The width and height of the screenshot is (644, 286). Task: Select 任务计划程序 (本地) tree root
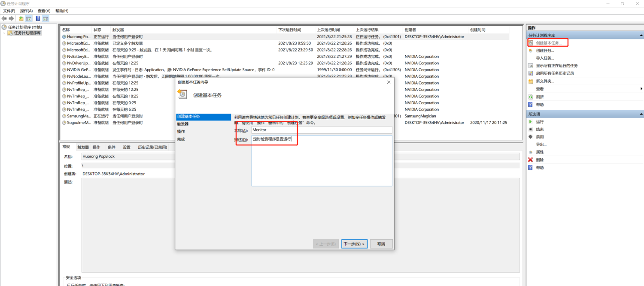[x=25, y=27]
